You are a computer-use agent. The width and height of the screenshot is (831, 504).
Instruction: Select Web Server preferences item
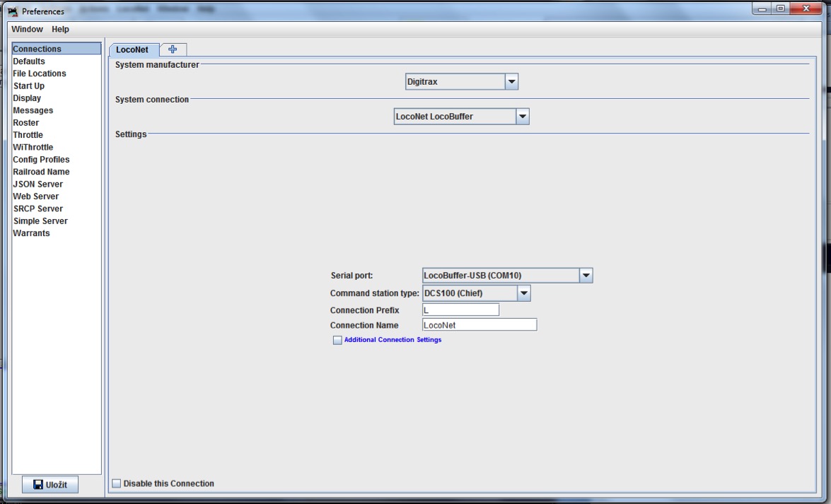click(36, 197)
